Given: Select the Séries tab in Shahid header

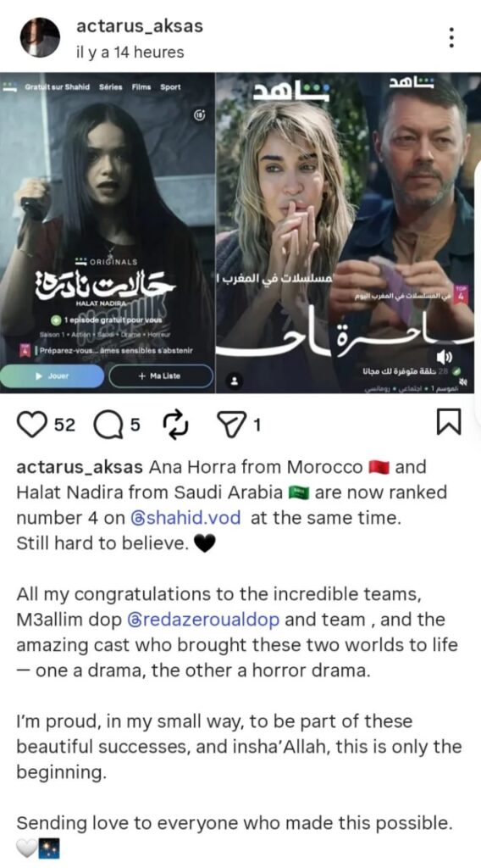Looking at the screenshot, I should click(x=111, y=87).
